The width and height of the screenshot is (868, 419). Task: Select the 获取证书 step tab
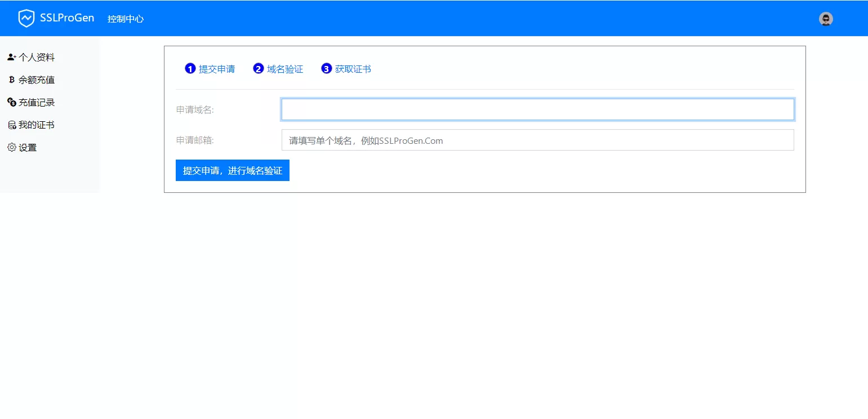tap(353, 69)
